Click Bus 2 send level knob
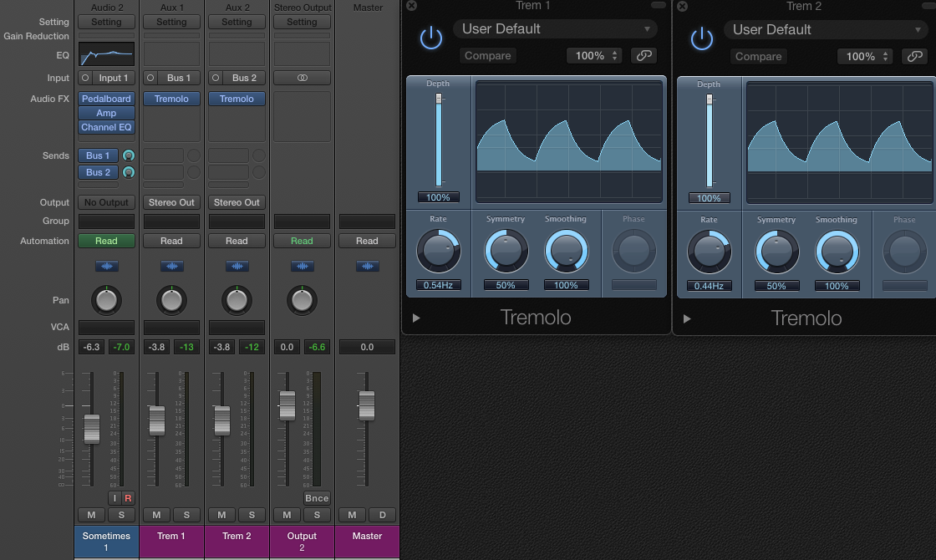936x560 pixels. coord(129,172)
